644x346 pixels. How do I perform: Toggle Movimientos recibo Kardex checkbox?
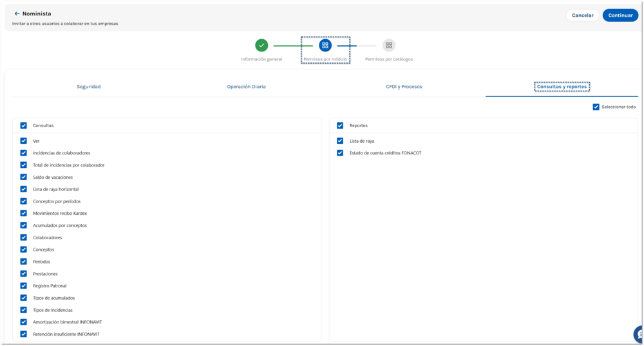click(24, 214)
